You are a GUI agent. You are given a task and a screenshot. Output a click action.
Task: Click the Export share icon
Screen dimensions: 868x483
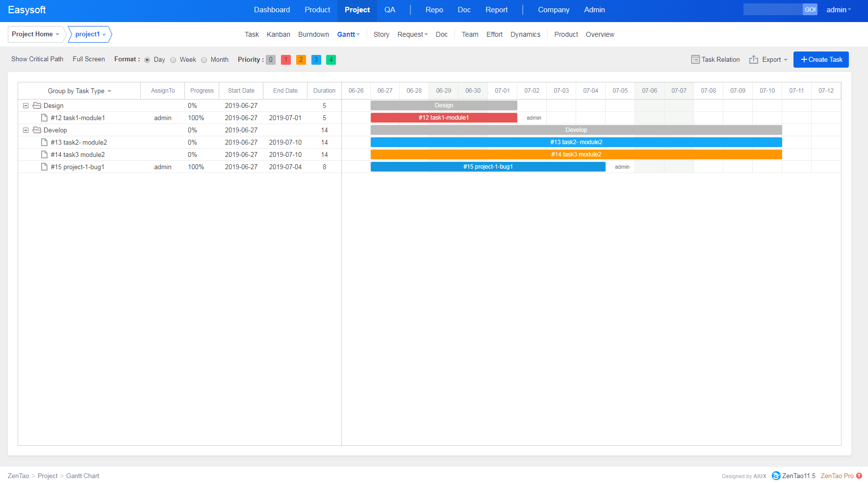click(x=753, y=59)
